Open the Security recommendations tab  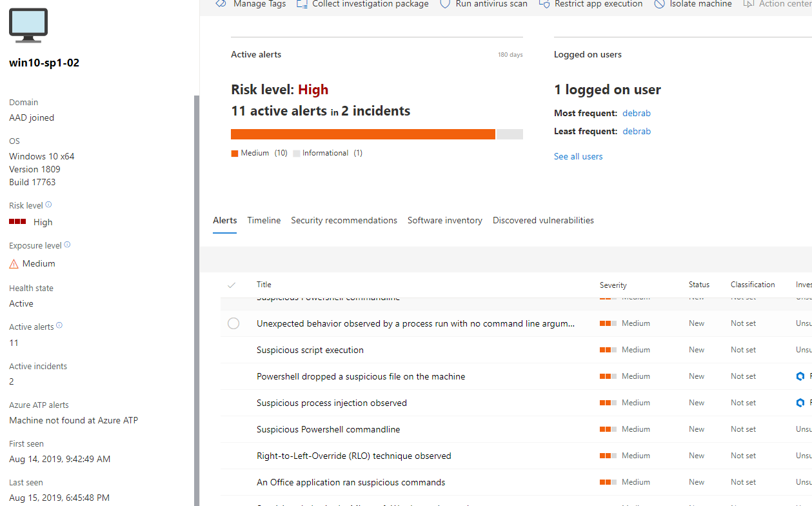(x=344, y=221)
